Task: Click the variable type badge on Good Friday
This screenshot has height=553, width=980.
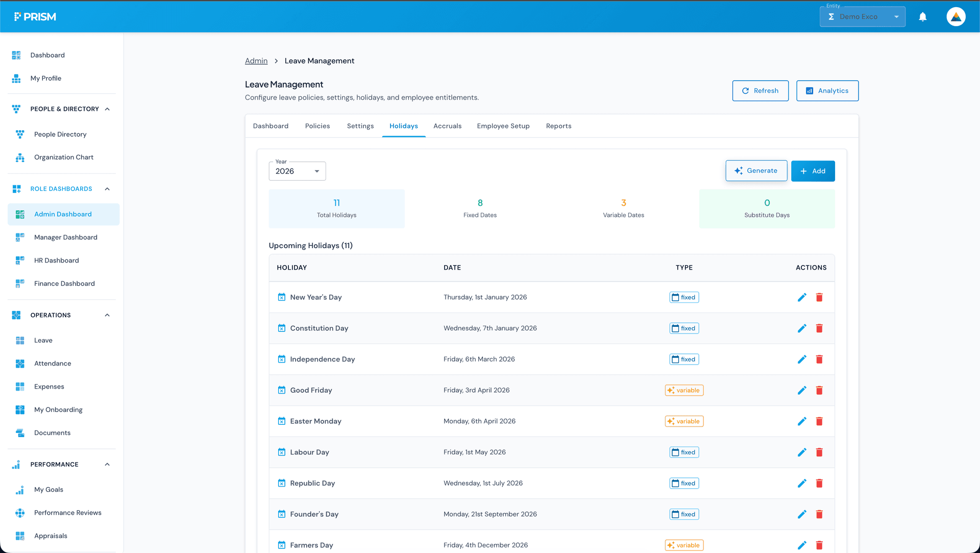Action: 684,390
